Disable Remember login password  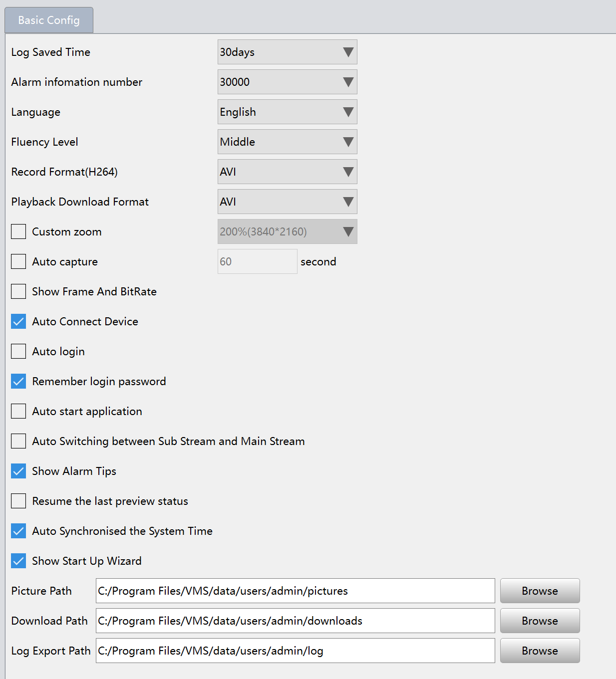[x=18, y=381]
